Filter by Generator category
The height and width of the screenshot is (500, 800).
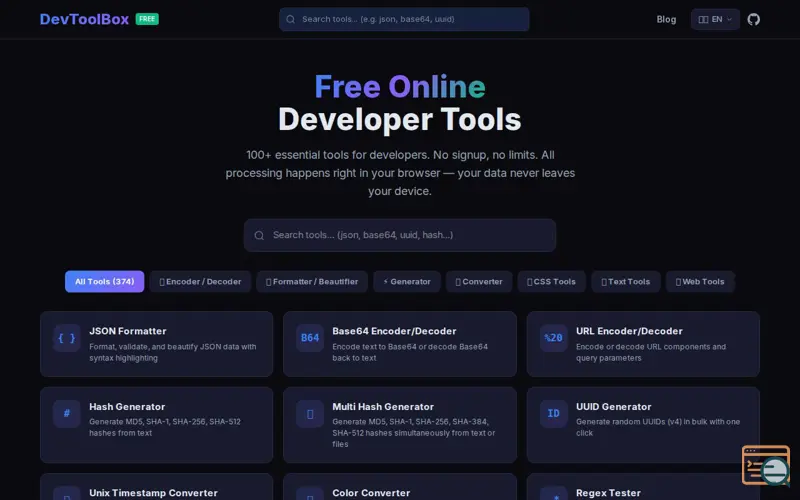coord(407,282)
